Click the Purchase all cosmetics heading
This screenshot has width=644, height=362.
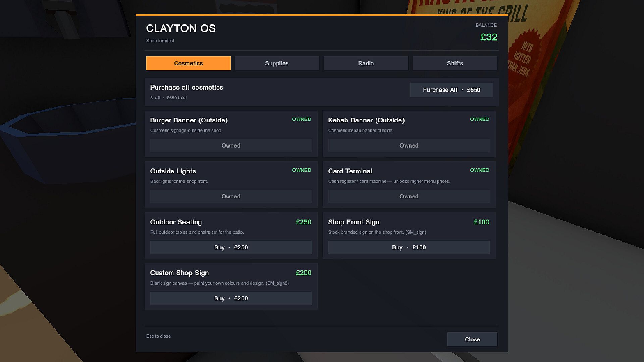point(186,87)
